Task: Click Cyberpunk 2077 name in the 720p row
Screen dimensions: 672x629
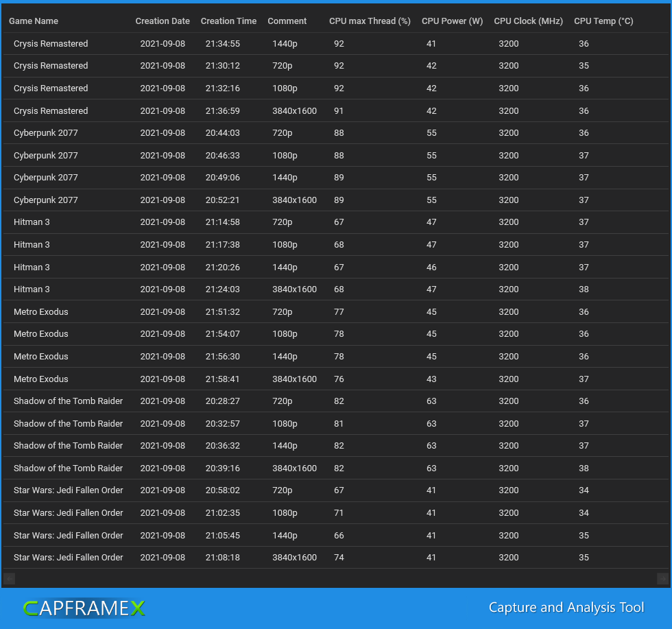Action: [x=46, y=133]
